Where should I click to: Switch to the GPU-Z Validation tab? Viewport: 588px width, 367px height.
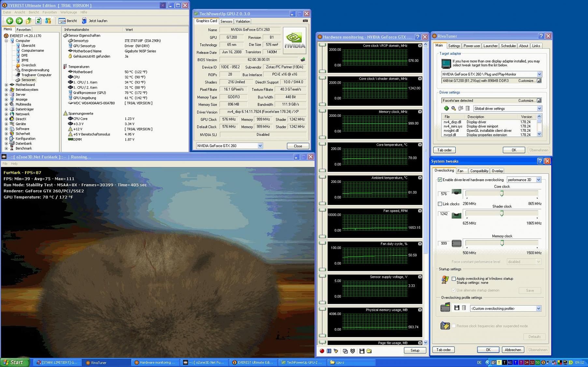[x=243, y=21]
